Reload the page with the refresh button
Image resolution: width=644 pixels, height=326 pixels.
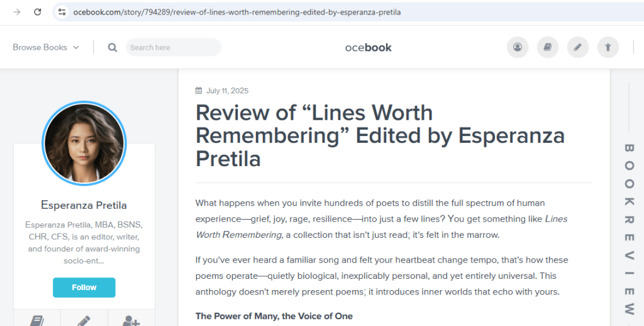[x=38, y=12]
